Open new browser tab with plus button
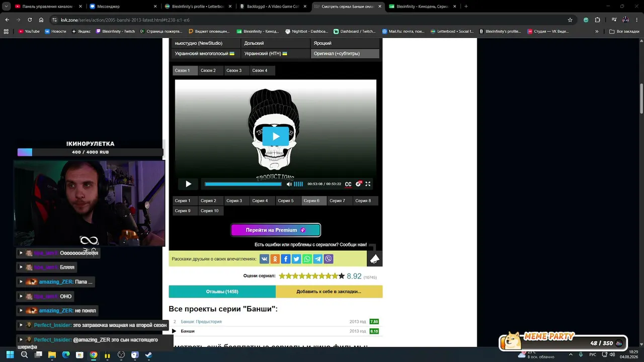This screenshot has height=362, width=644. pos(466,7)
